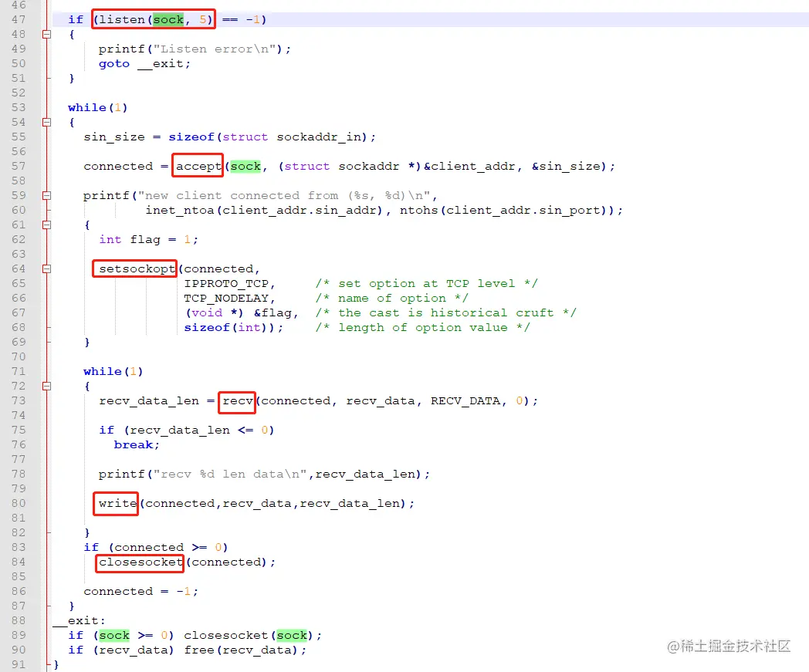
Task: Click ntohs on line 60
Action: tap(419, 211)
